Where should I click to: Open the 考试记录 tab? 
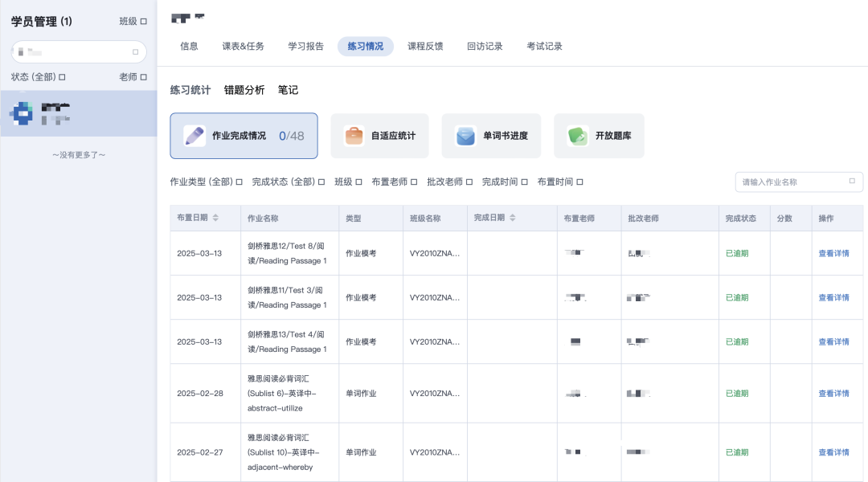(x=544, y=47)
